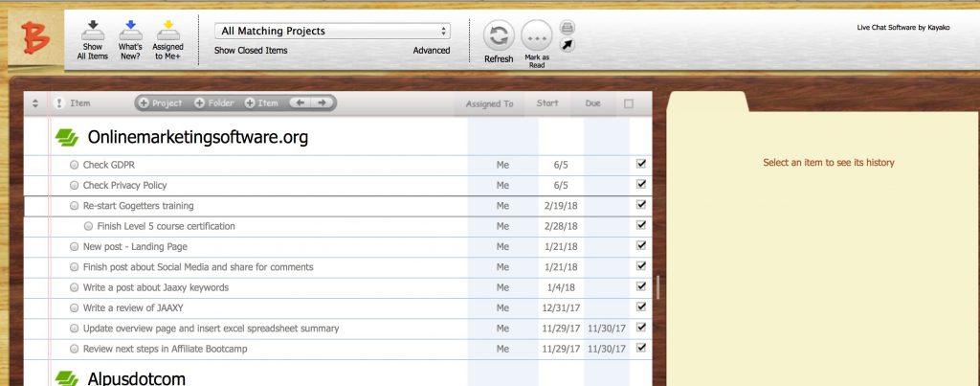Select Review next steps in Affiliate Bootcamp
Viewport: 980px width, 386px height.
click(x=165, y=349)
